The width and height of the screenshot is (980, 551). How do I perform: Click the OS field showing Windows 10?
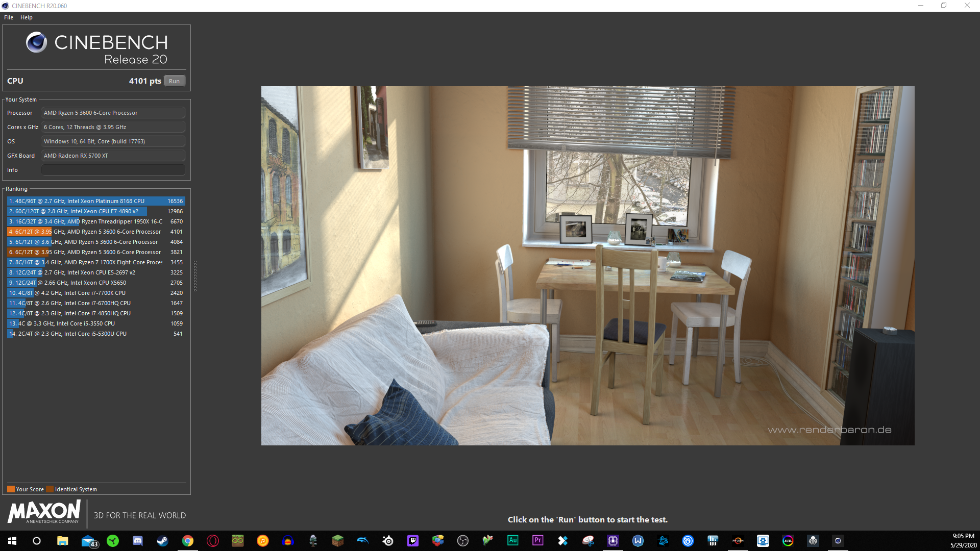(113, 141)
